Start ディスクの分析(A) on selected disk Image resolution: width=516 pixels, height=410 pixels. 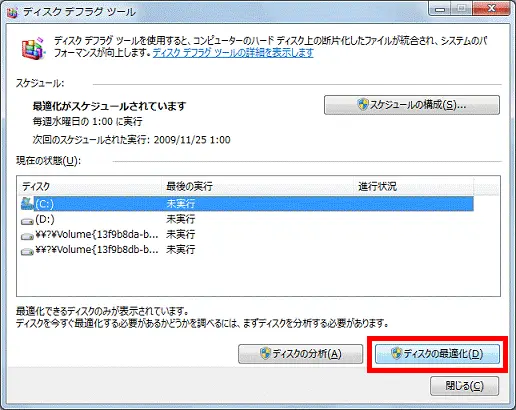pyautogui.click(x=300, y=354)
